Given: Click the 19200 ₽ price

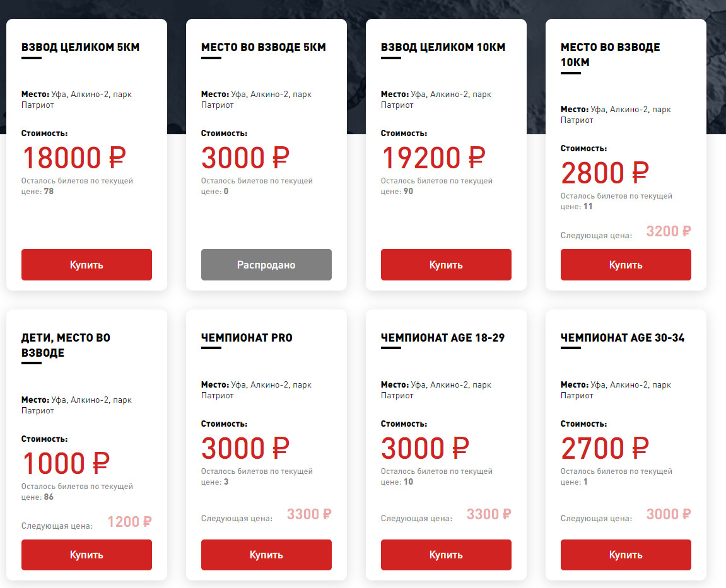Looking at the screenshot, I should coord(433,158).
